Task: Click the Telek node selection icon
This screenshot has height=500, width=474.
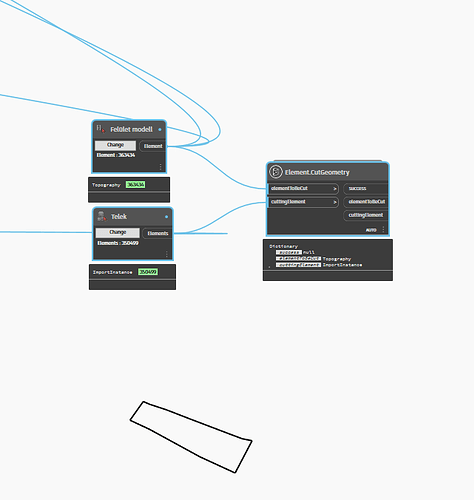Action: [x=101, y=216]
